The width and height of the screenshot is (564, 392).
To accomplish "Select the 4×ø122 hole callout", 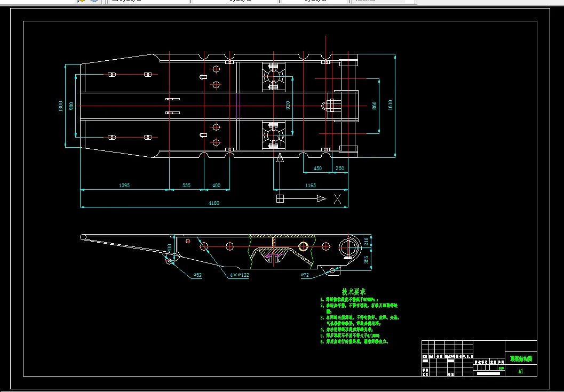I will tap(240, 275).
